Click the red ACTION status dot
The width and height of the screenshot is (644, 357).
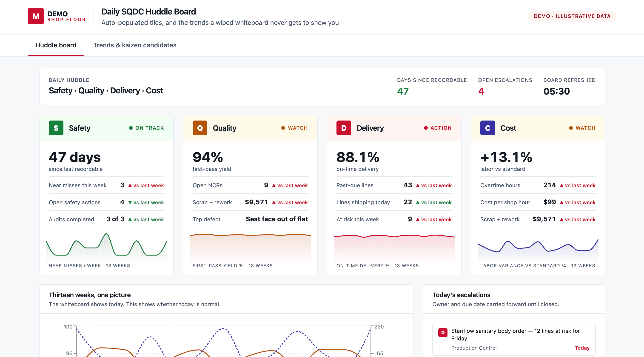coord(426,128)
